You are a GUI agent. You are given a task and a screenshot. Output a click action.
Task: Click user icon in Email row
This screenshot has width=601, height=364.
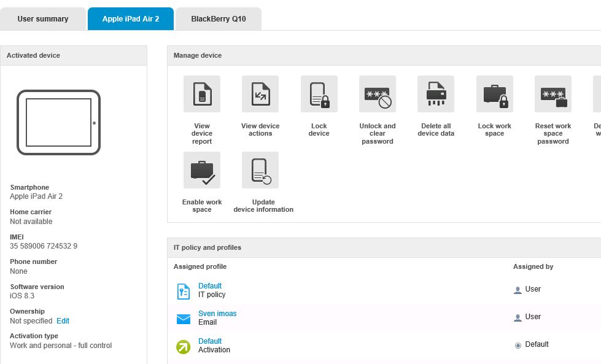point(518,317)
